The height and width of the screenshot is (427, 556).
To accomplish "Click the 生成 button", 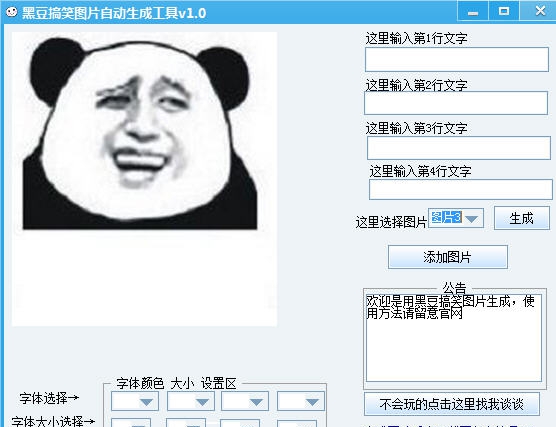I will click(522, 218).
